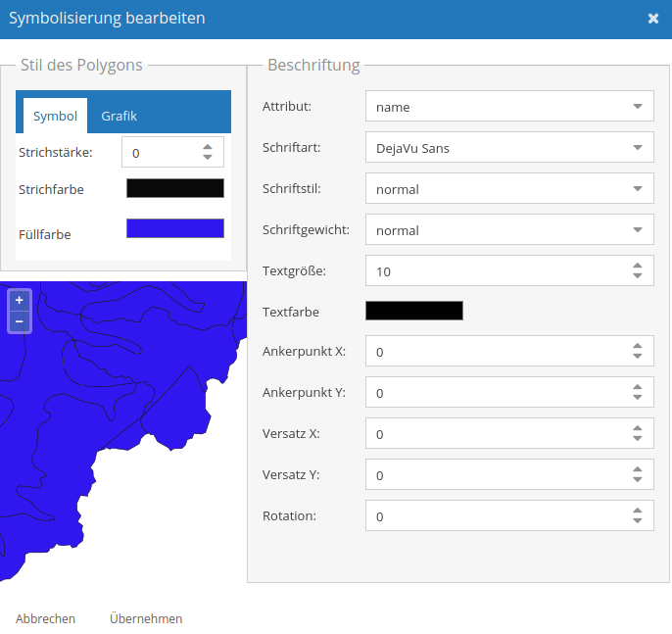Click the blue polygon map preview
This screenshot has height=634, width=672.
pyautogui.click(x=123, y=432)
